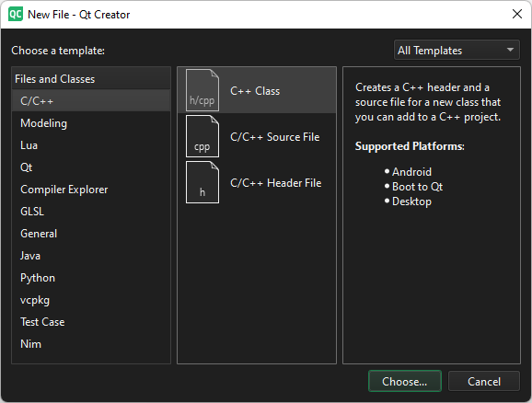
Task: Choose the C/C++ Source File template
Action: point(257,136)
